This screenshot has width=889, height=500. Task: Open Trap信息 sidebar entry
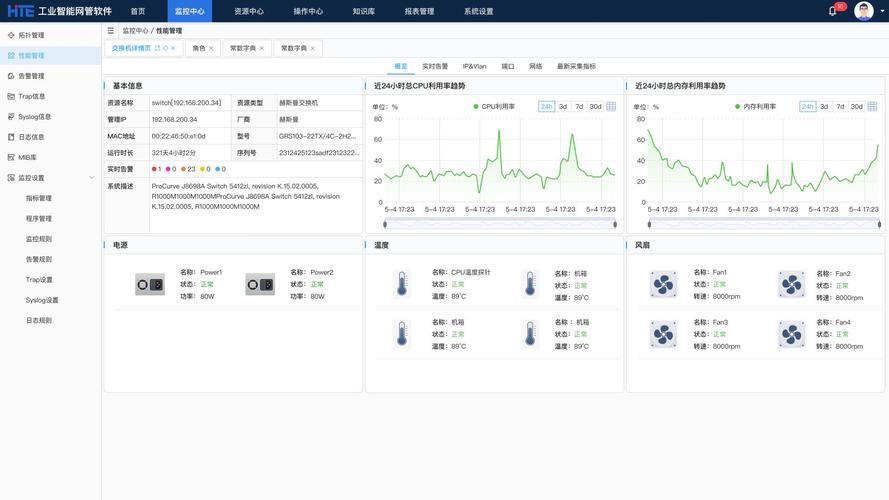click(x=31, y=96)
